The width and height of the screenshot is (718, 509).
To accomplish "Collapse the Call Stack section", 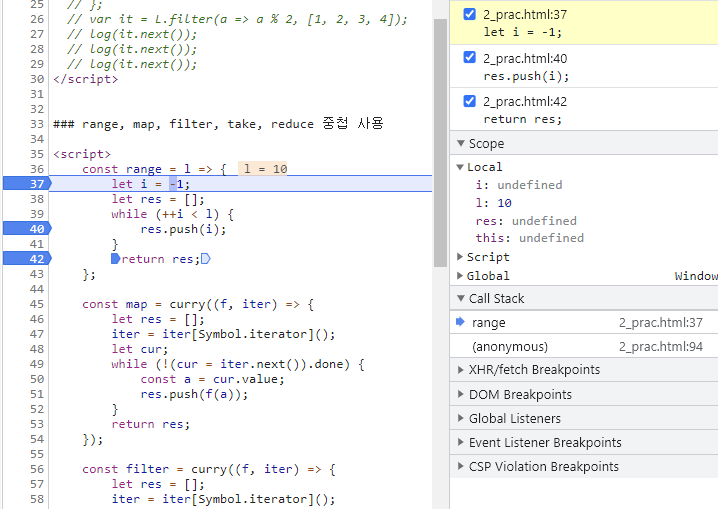I will coord(461,298).
